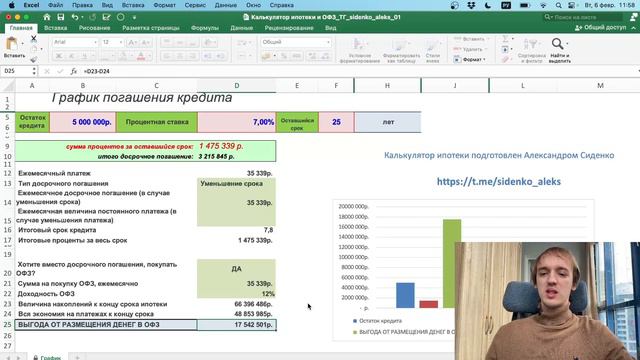The height and width of the screenshot is (360, 640).
Task: Select the cell with 66 396 486р.
Action: point(236,304)
